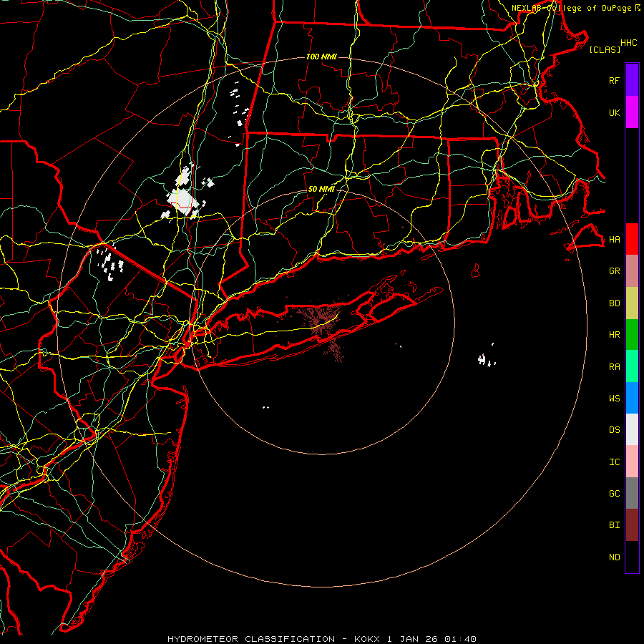
Task: Click the HA legend label
Action: (x=614, y=239)
